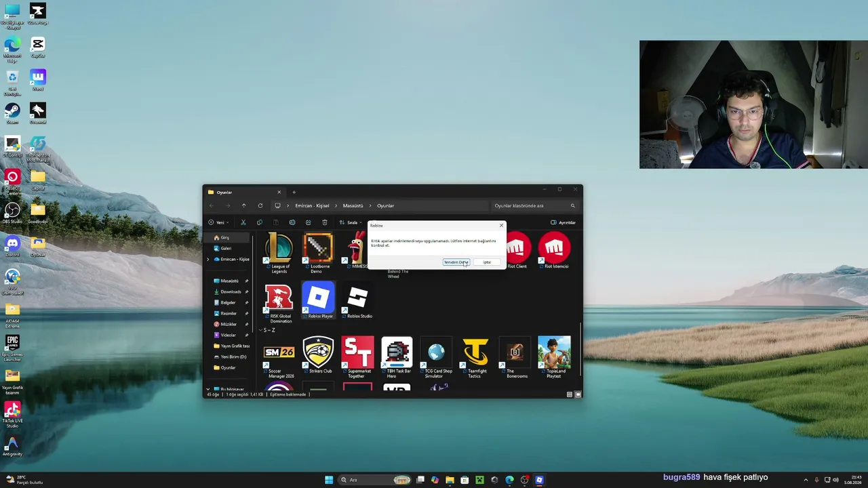Open Yeni Birim (D:) drive
Image resolution: width=868 pixels, height=488 pixels.
pos(229,357)
